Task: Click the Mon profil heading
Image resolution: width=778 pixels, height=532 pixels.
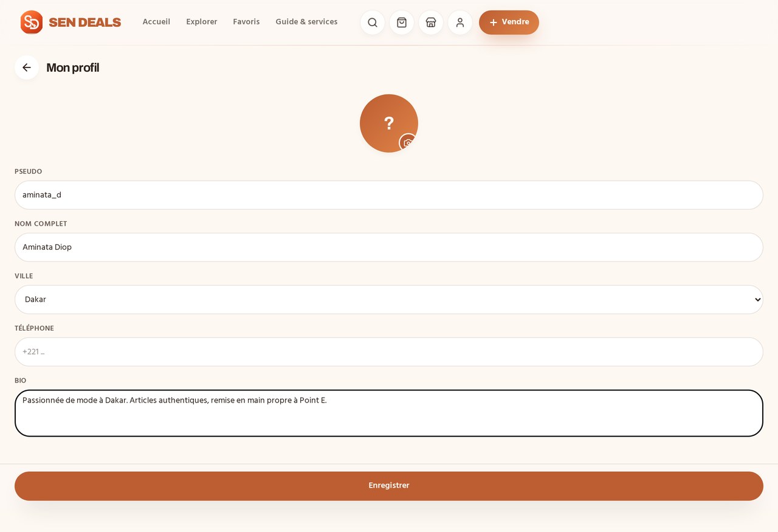Action: click(73, 67)
